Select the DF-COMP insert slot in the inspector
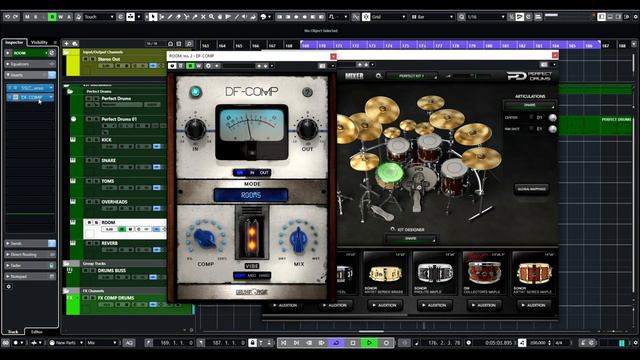 point(30,97)
